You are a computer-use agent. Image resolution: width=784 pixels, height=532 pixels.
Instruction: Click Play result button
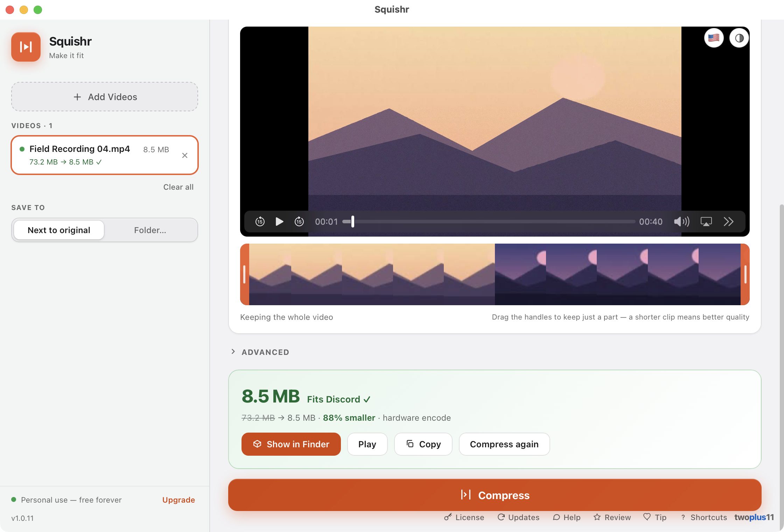click(x=367, y=444)
